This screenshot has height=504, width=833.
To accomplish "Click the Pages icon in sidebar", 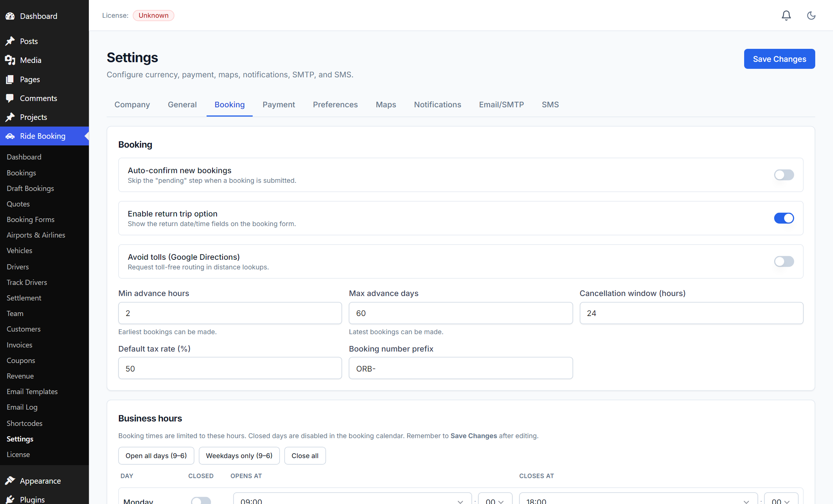I will 10,79.
